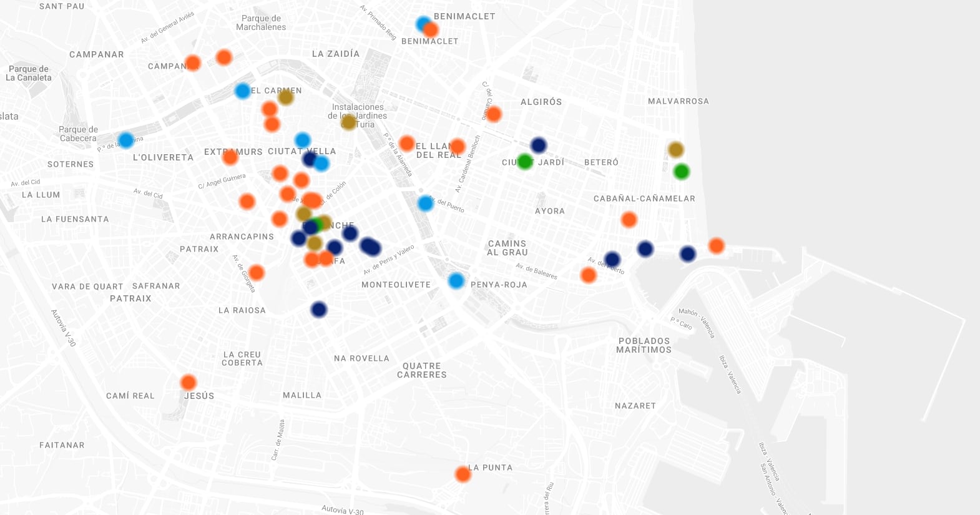Open the light blue marker beside Penya-Roja
Image resolution: width=980 pixels, height=515 pixels.
pyautogui.click(x=456, y=281)
